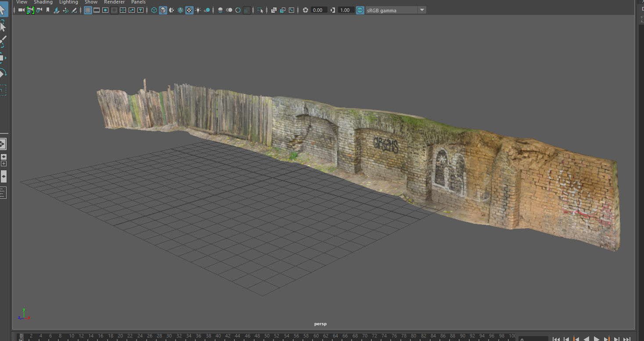The height and width of the screenshot is (341, 644).
Task: Toggle Multisample Anti-aliasing circle icon
Action: 238,10
